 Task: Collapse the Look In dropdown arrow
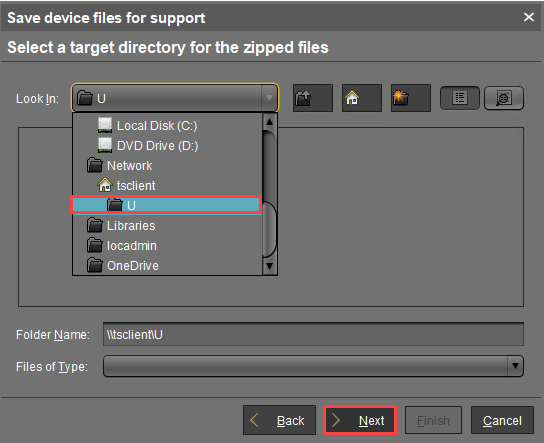click(269, 98)
